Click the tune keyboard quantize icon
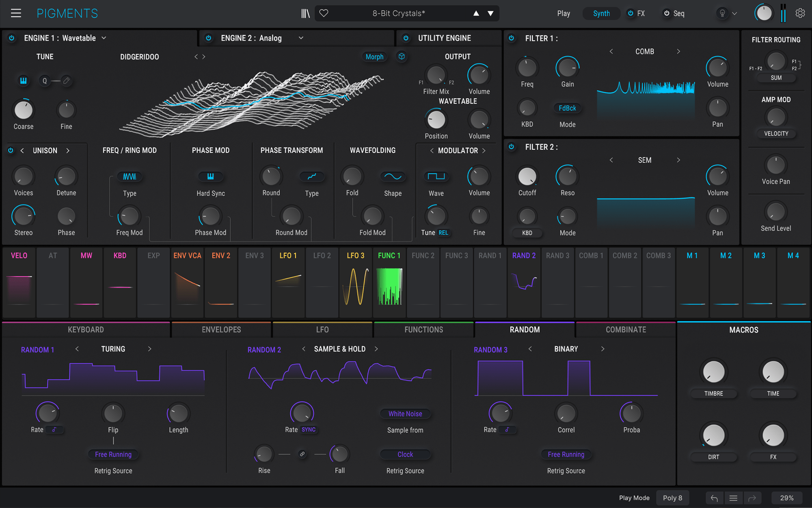Viewport: 812px width, 508px height. pos(24,81)
